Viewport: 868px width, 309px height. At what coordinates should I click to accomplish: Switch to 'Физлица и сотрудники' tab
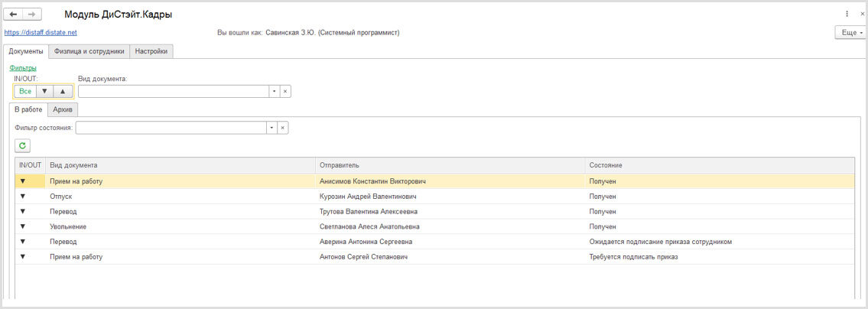pos(89,51)
